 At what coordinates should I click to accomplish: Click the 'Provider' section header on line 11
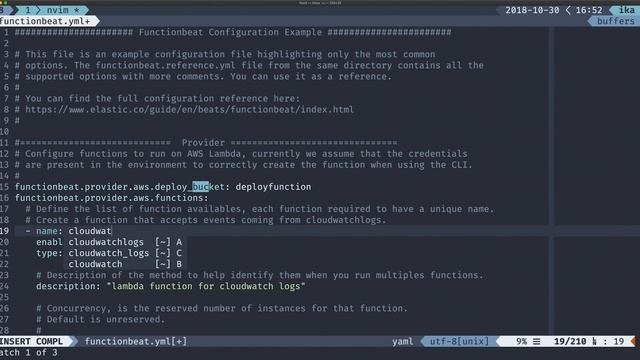(x=203, y=143)
